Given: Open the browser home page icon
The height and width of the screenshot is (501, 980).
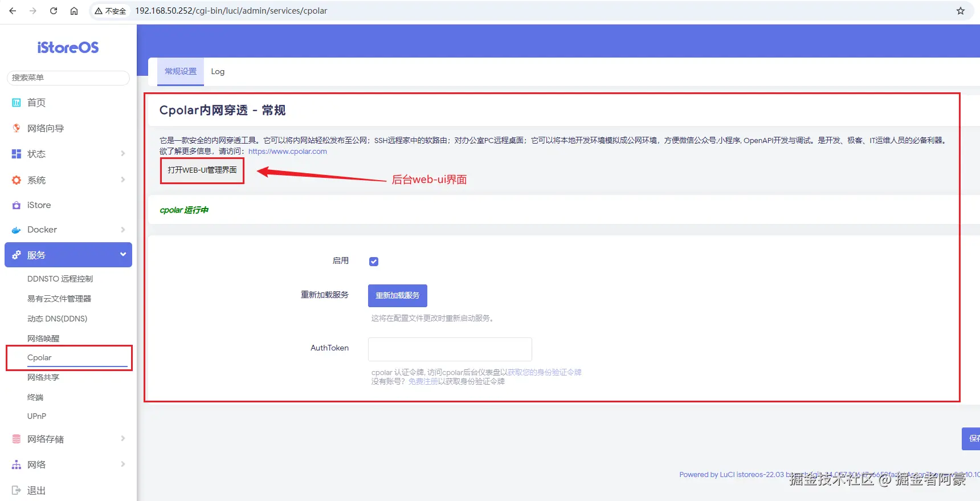Looking at the screenshot, I should [x=74, y=11].
